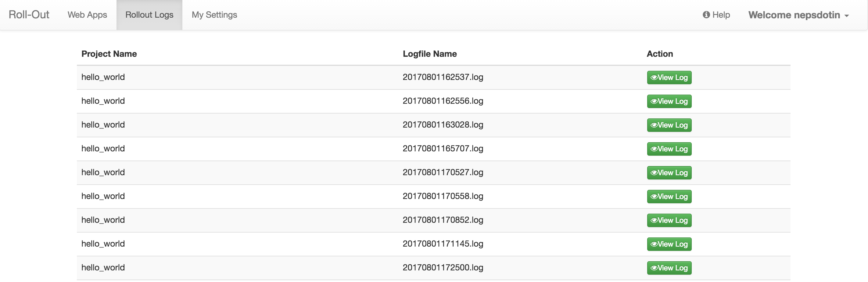Click eye icon for log 20170801170527

[x=654, y=173]
